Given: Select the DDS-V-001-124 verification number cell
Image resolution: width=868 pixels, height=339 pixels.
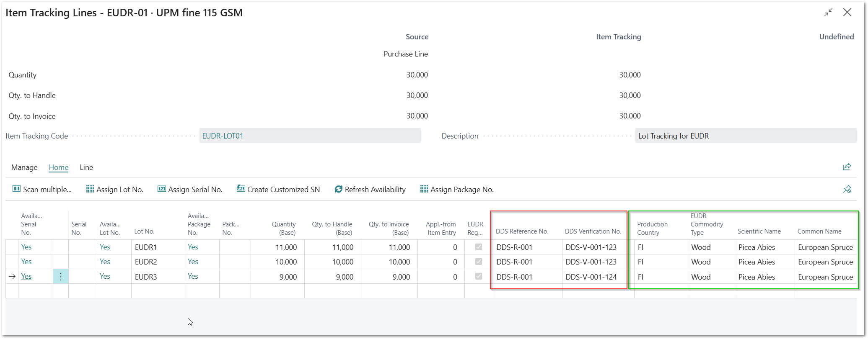Looking at the screenshot, I should (591, 277).
